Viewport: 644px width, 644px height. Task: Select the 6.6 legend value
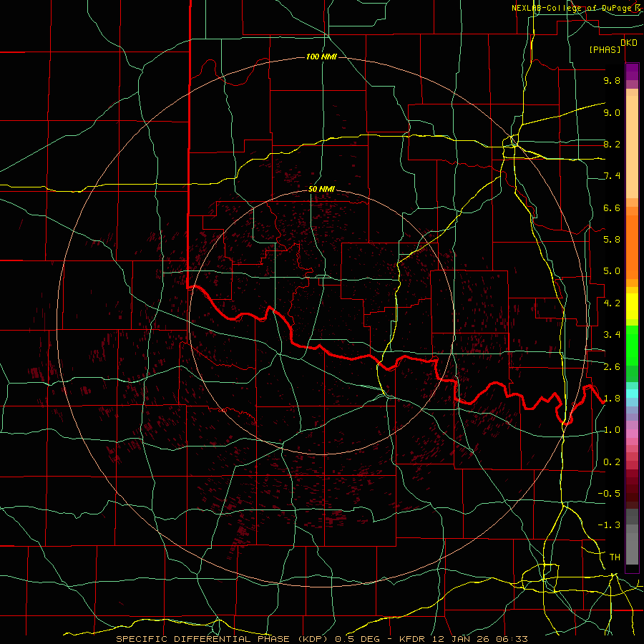tap(612, 208)
